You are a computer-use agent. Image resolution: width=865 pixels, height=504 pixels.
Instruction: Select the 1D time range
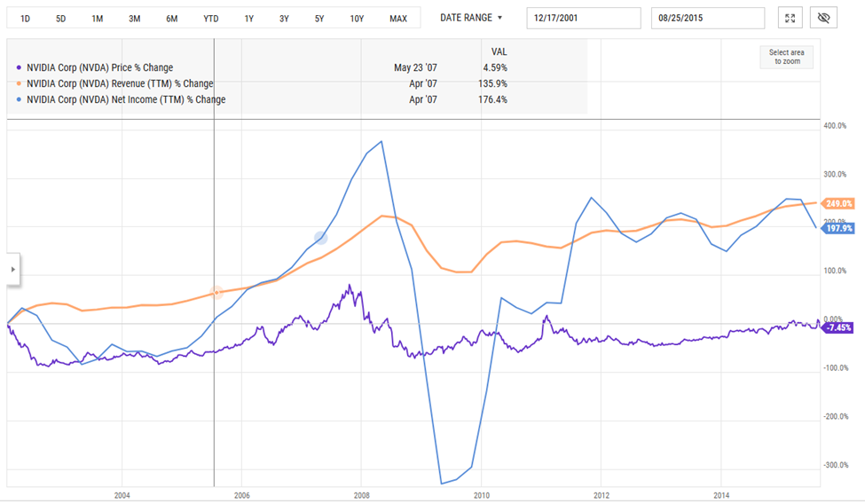tap(25, 19)
